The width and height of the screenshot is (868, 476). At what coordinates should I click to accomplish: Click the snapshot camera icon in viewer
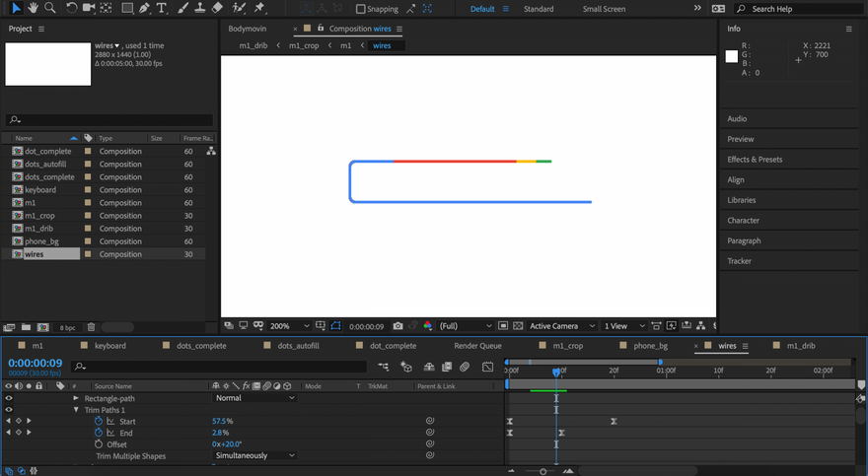pos(398,326)
